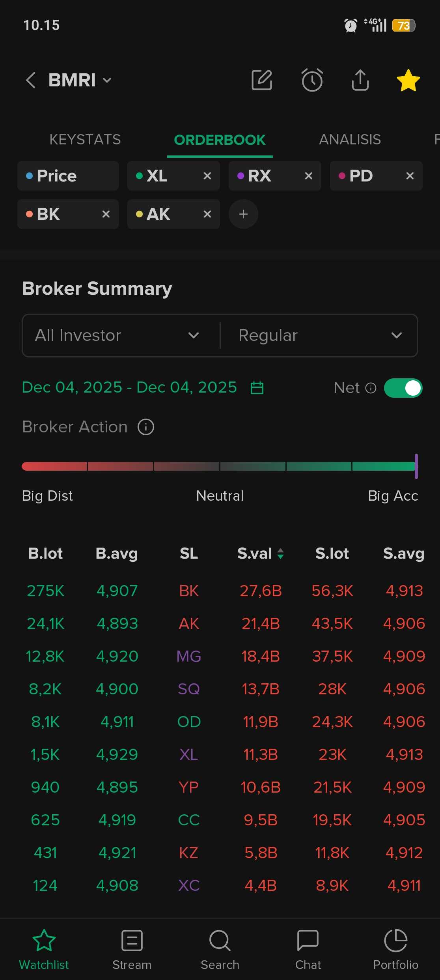Tap the back arrow icon
This screenshot has height=980, width=440.
click(x=31, y=80)
